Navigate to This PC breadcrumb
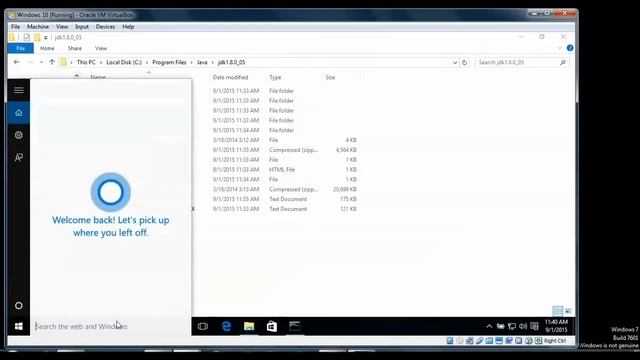 point(86,62)
